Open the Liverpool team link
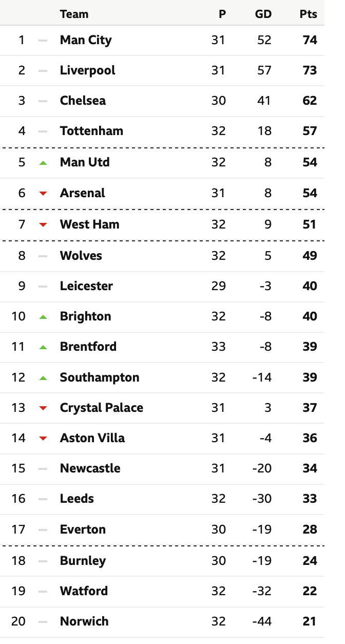The image size is (345, 644). click(88, 70)
